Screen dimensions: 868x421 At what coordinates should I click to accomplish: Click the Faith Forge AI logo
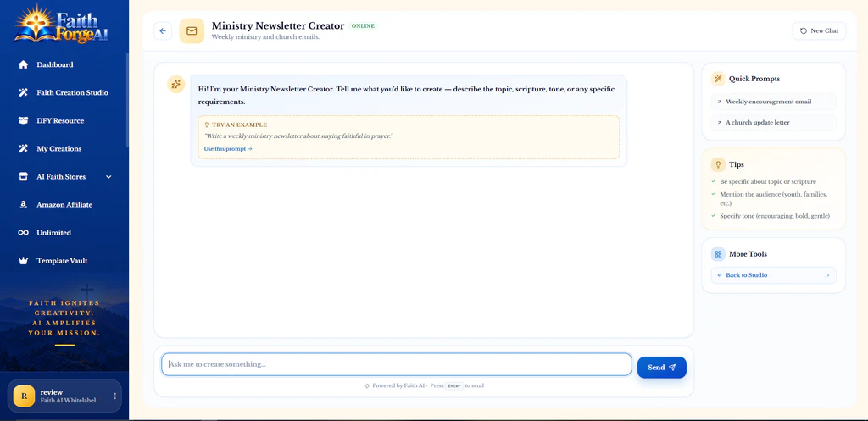(x=63, y=25)
